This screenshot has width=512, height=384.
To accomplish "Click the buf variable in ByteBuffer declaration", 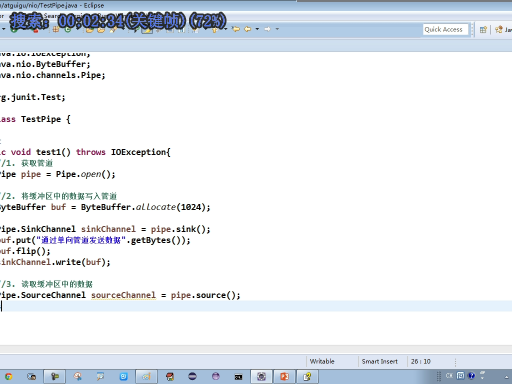I will [x=58, y=207].
